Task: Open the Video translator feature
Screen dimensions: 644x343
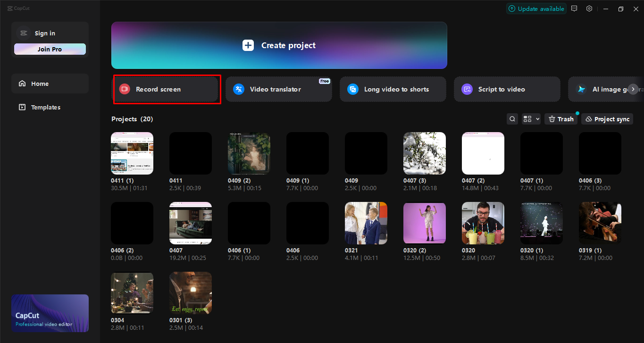Action: (x=278, y=89)
